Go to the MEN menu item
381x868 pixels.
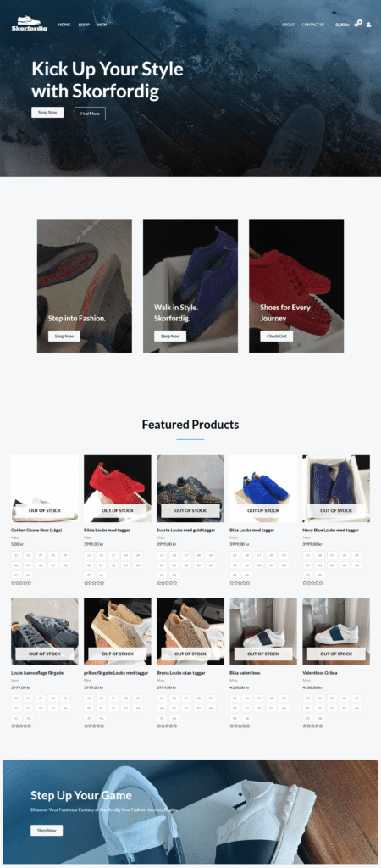point(102,25)
